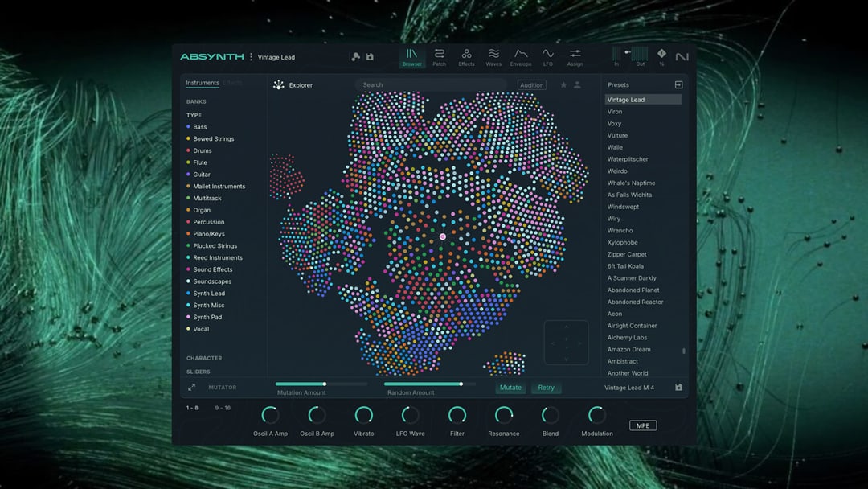
Task: Expand the Character section
Action: pos(204,358)
